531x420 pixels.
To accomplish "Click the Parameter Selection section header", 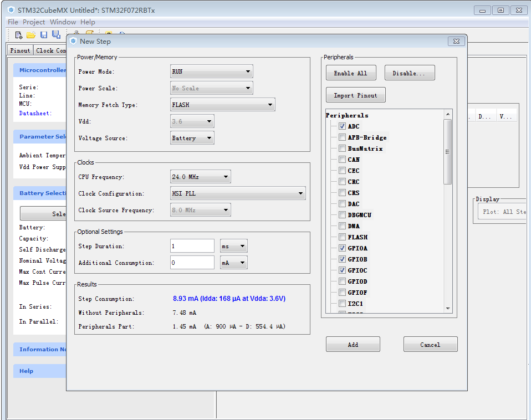I will click(40, 136).
